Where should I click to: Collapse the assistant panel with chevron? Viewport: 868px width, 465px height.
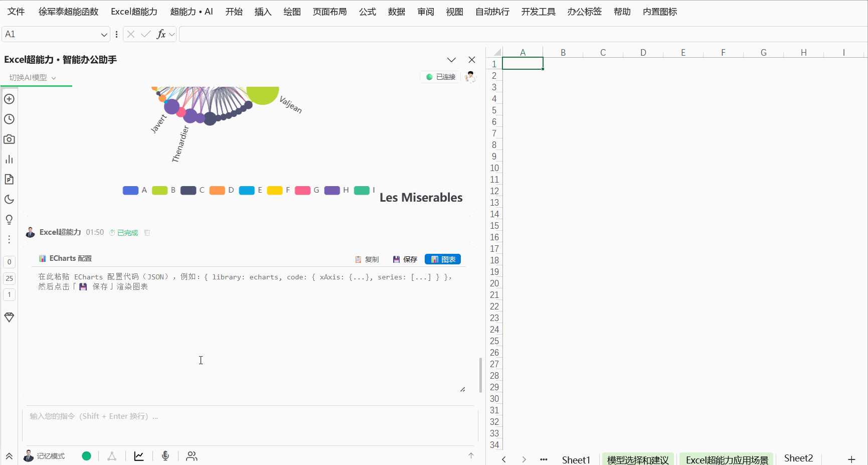[451, 60]
